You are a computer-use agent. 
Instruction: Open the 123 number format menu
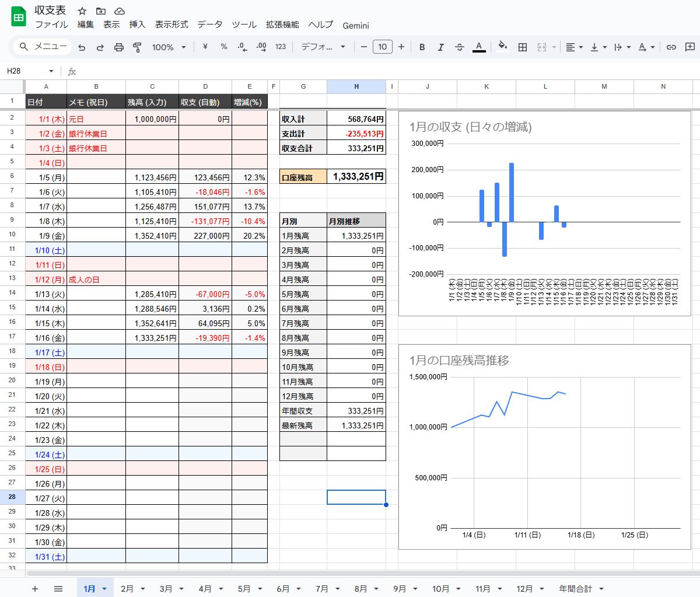281,47
